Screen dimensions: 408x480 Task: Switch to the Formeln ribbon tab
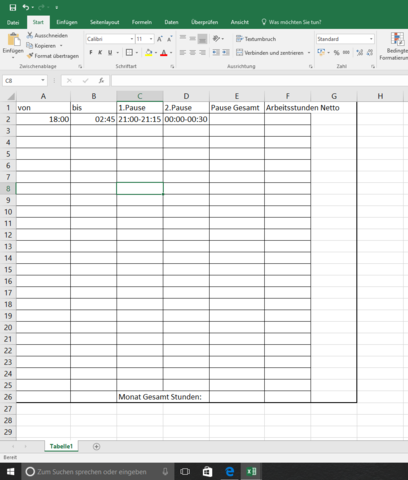142,22
